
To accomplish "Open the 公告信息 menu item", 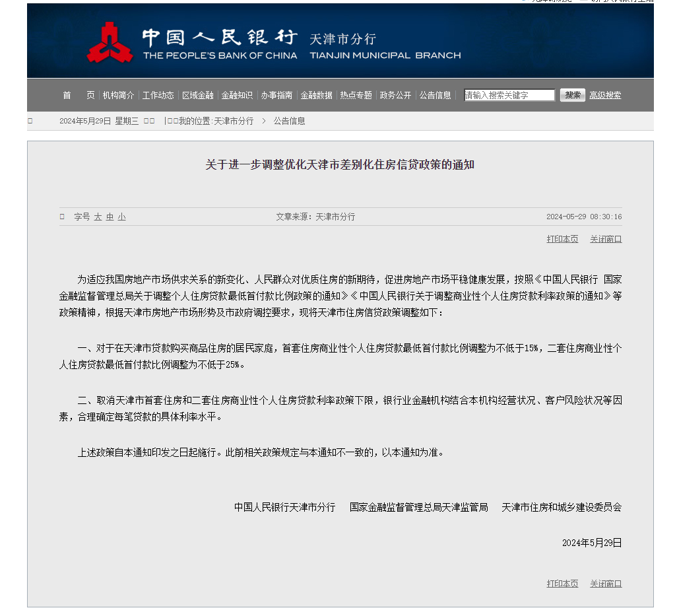I will (435, 95).
